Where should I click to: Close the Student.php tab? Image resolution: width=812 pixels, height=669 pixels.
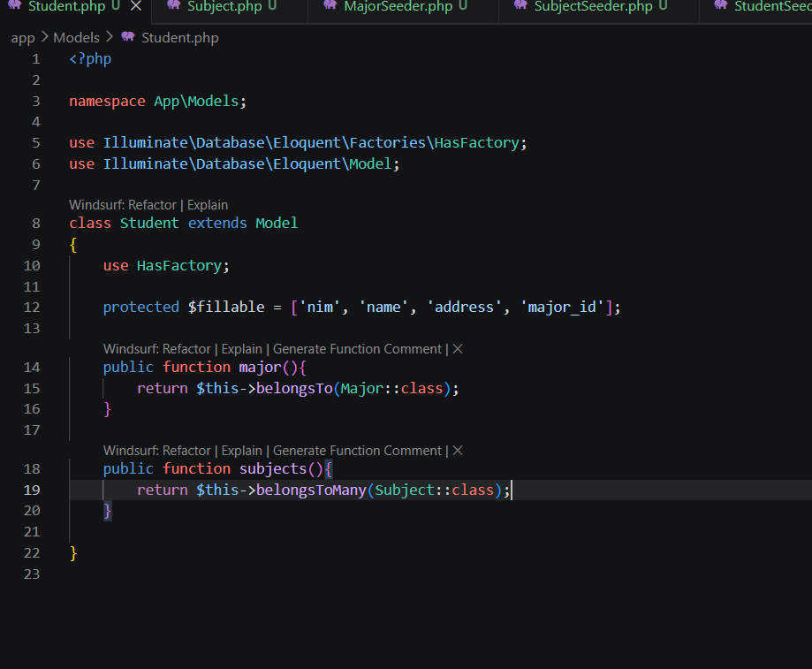click(136, 5)
